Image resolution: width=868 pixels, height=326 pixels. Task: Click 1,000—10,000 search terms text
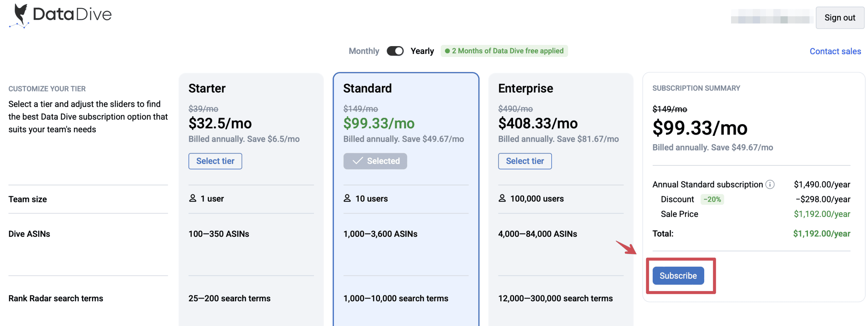(396, 298)
